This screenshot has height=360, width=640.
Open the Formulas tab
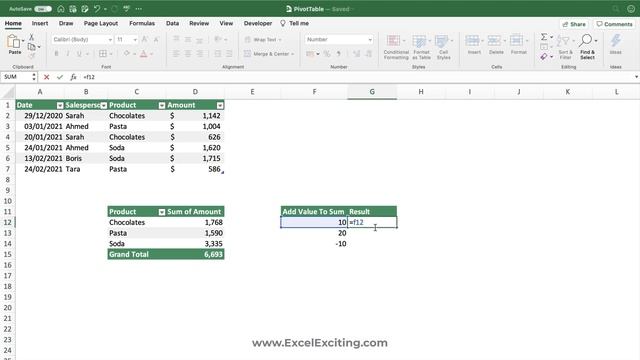pyautogui.click(x=142, y=23)
